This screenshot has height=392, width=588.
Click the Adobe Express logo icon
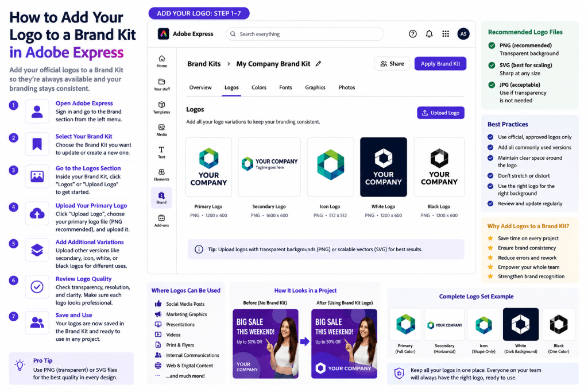tap(163, 34)
